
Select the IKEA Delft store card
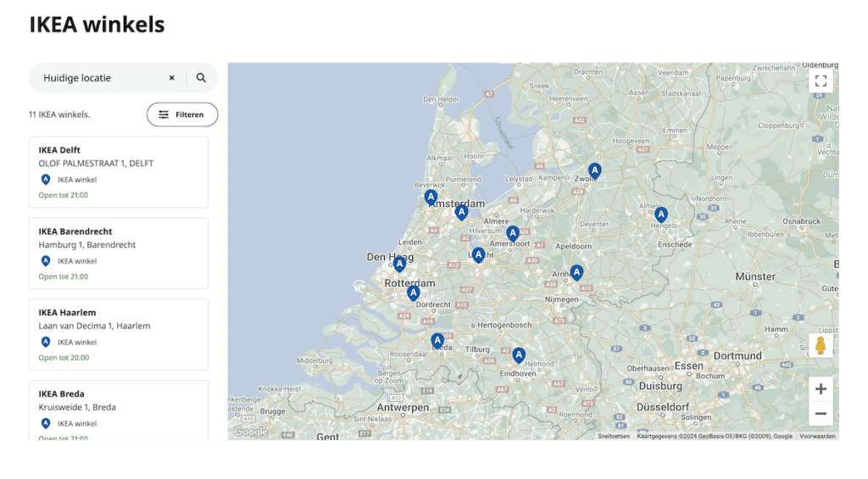tap(119, 172)
